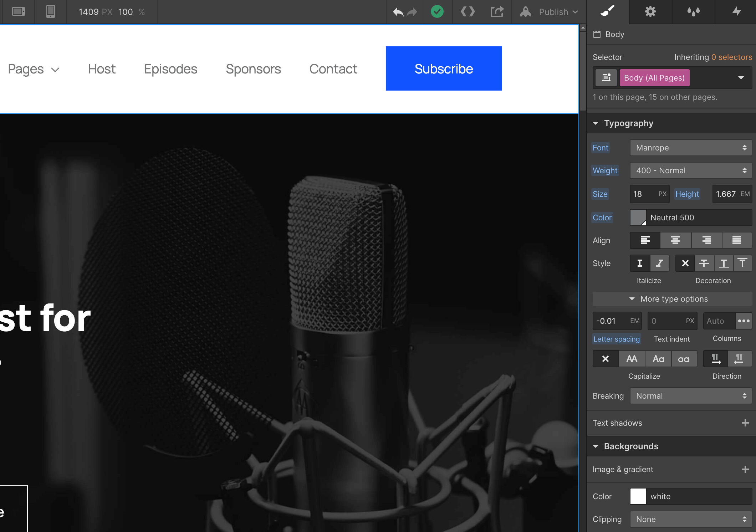Image resolution: width=756 pixels, height=532 pixels.
Task: Open the Style Manager droplets icon
Action: pyautogui.click(x=694, y=12)
